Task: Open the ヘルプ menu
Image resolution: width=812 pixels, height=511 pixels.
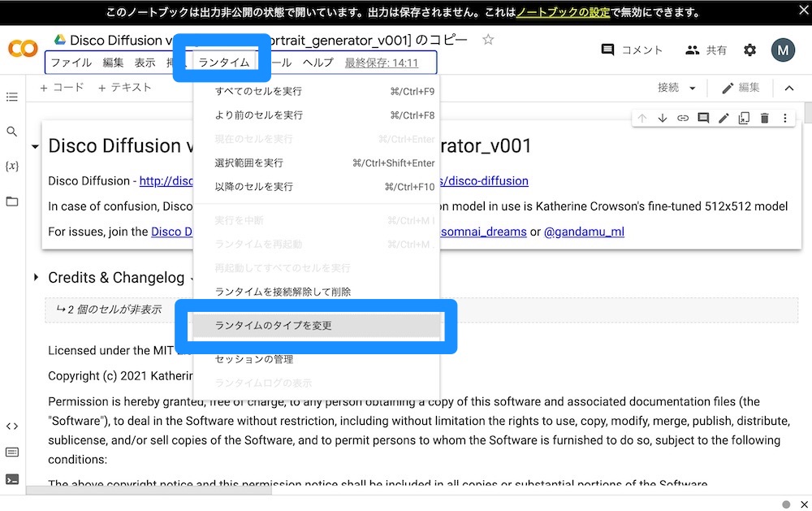Action: click(318, 63)
